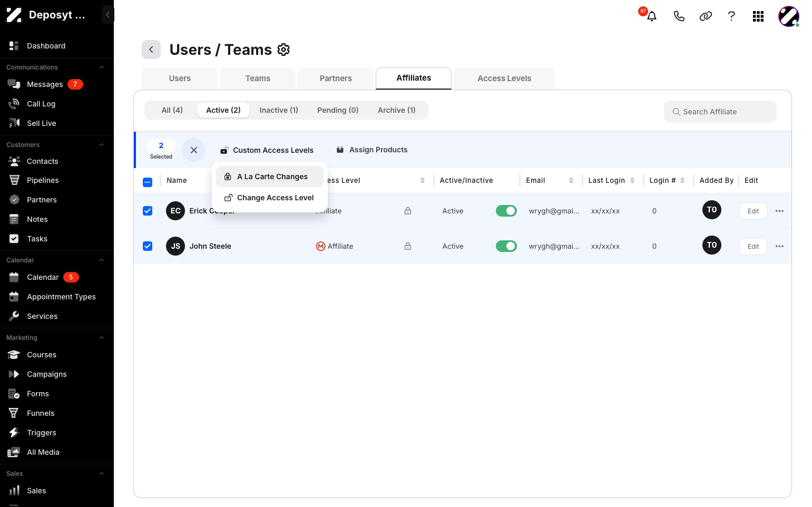This screenshot has width=812, height=507.
Task: Open the lock icon in John Steele's row
Action: (x=408, y=246)
